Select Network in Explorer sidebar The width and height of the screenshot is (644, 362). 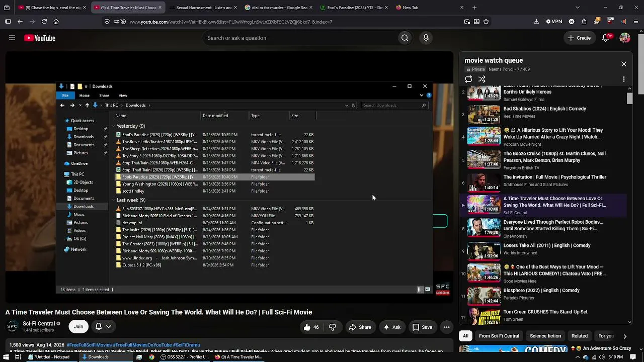78,249
